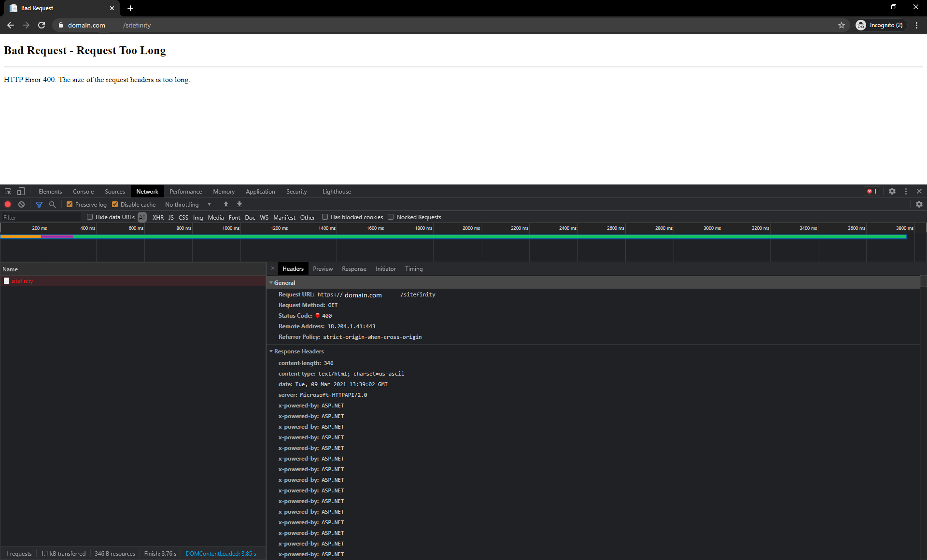
Task: Enable Hide data URLs
Action: click(90, 217)
